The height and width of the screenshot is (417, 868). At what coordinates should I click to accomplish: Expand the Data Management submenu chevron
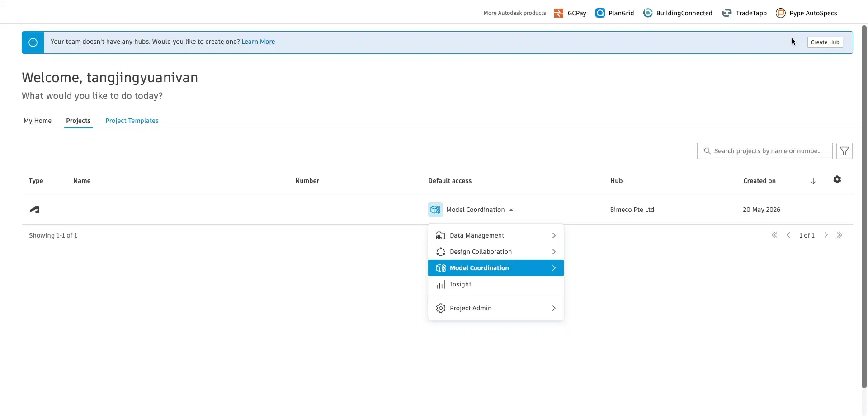(x=554, y=235)
